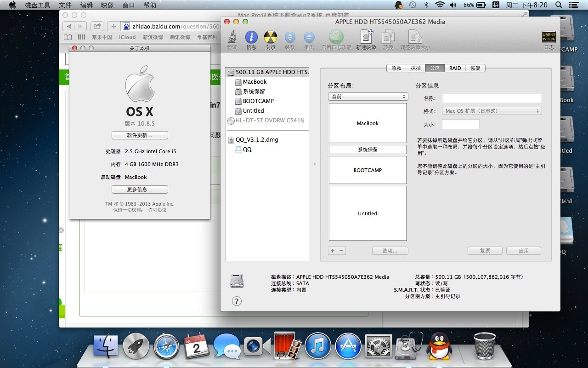Open iTunes from the Dock
The image size is (588, 368).
click(318, 346)
